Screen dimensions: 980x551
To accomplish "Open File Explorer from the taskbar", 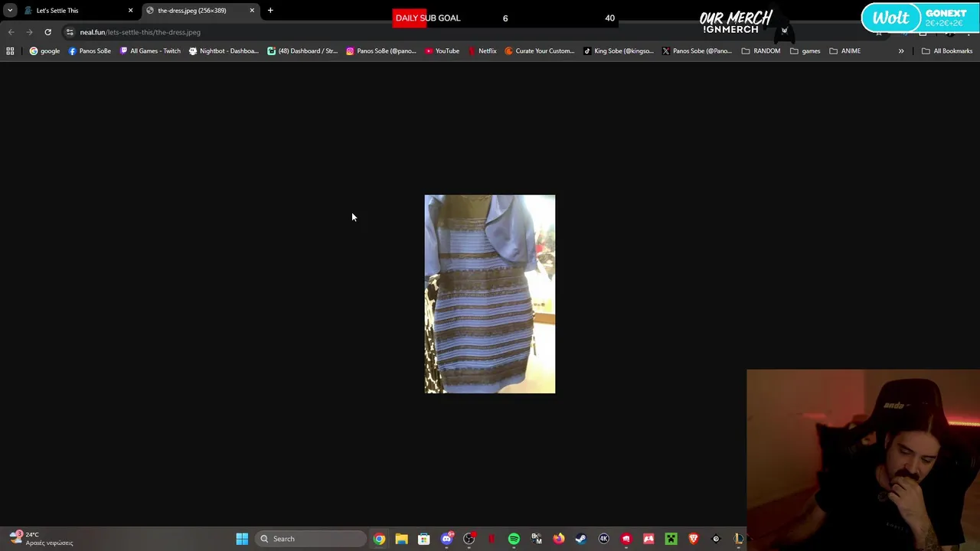I will (401, 539).
